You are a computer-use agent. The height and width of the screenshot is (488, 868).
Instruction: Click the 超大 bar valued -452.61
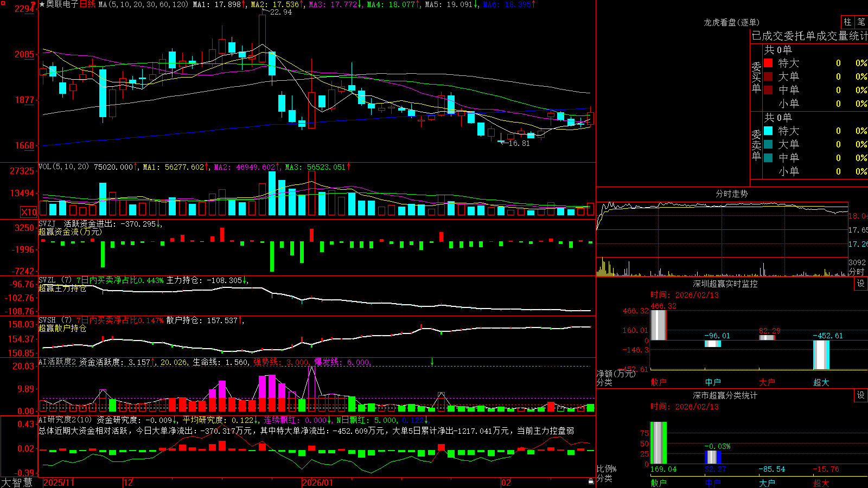click(x=821, y=355)
